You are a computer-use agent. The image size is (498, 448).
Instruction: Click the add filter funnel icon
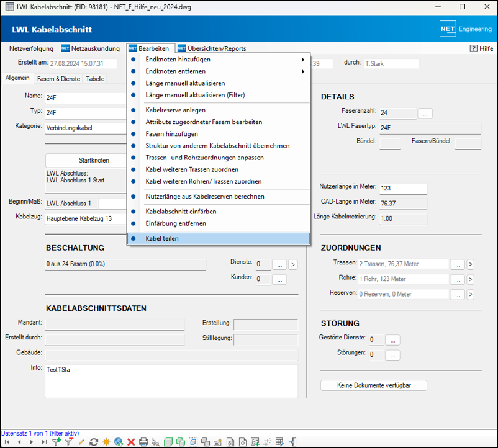57,442
